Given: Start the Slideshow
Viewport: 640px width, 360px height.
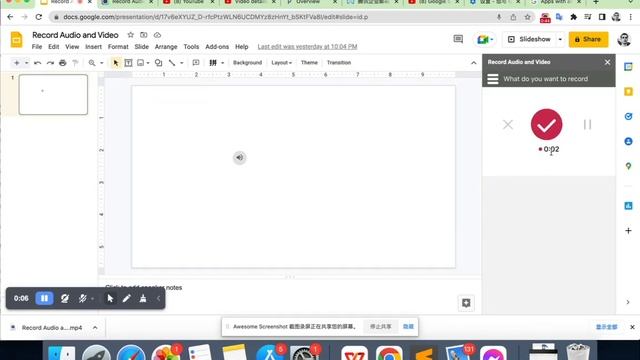Looking at the screenshot, I should [x=529, y=40].
